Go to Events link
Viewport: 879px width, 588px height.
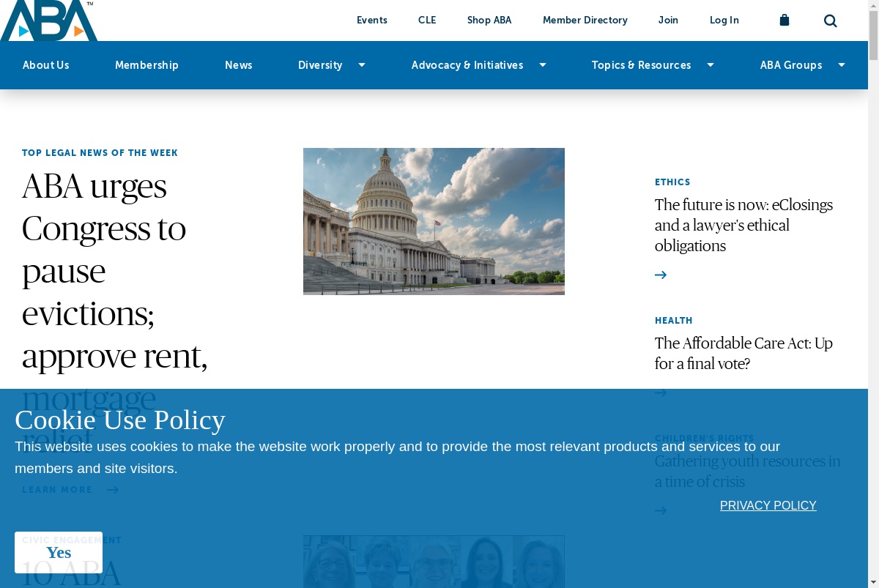click(372, 21)
